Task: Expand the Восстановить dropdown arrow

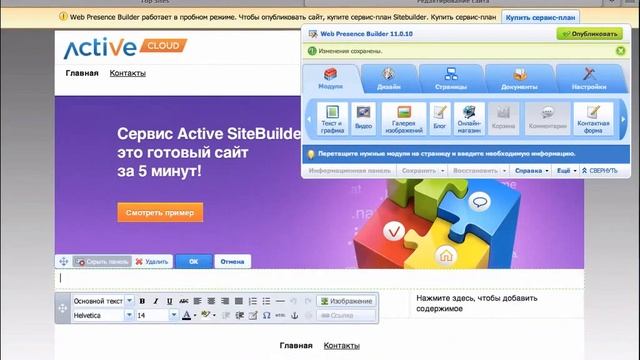Action: (504, 171)
